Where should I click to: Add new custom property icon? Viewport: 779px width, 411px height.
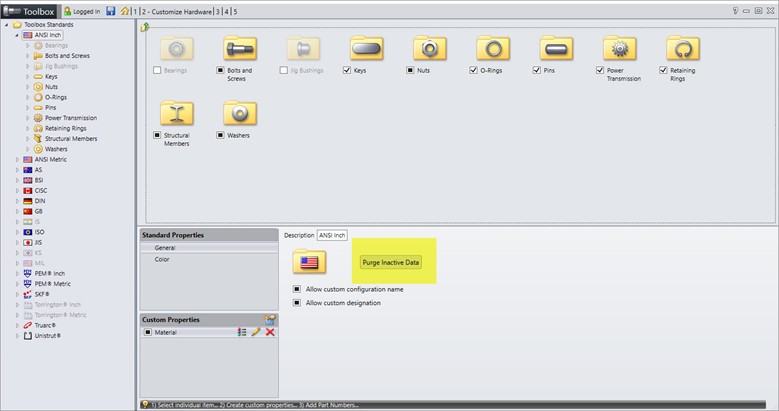[269, 318]
